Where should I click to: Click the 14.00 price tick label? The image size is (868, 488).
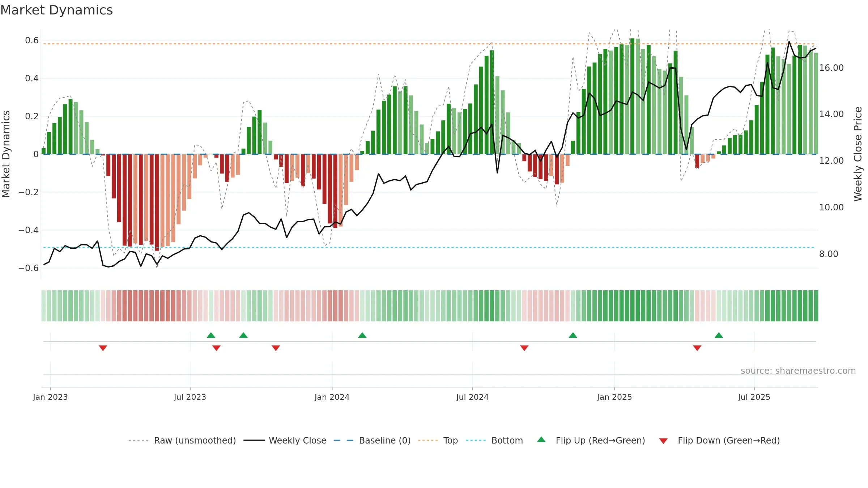(831, 114)
